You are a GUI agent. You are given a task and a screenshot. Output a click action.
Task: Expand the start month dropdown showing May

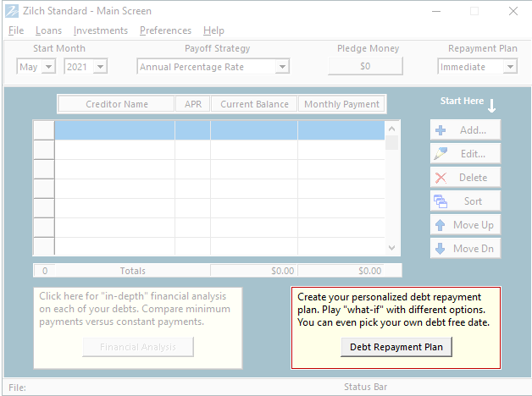pyautogui.click(x=48, y=66)
